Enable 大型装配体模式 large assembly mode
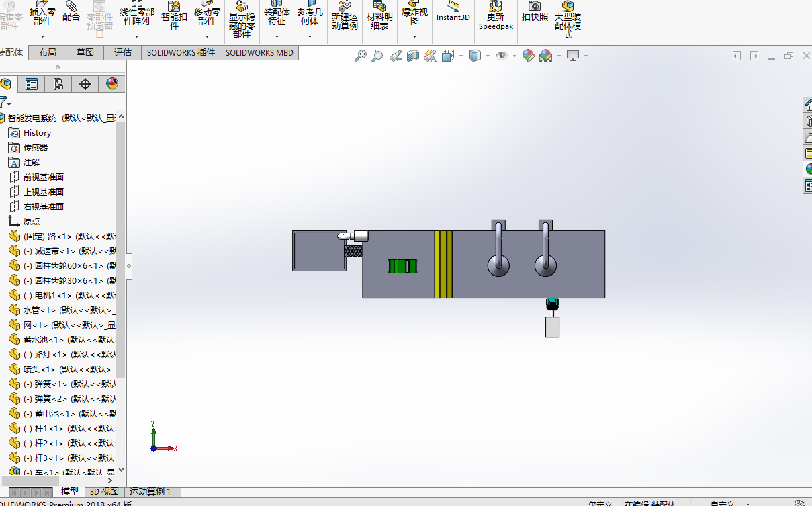812x506 pixels. coord(568,20)
